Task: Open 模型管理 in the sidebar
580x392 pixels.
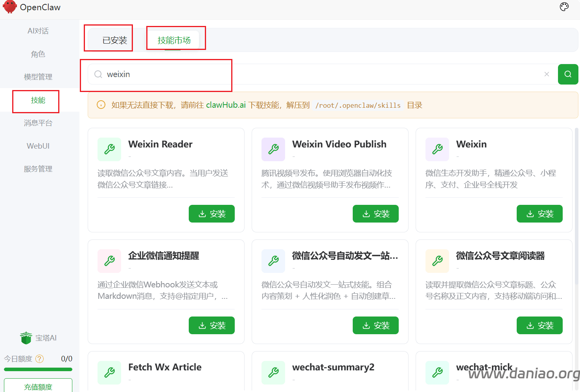Action: tap(38, 77)
